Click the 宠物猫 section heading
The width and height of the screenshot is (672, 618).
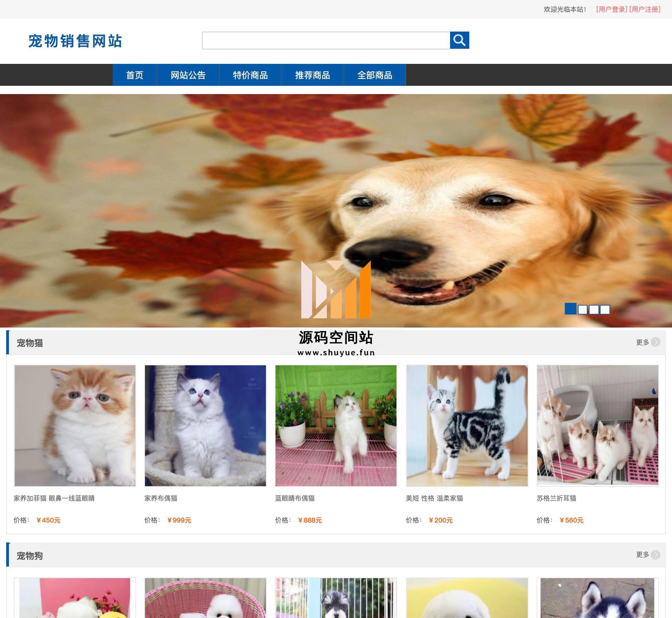30,343
